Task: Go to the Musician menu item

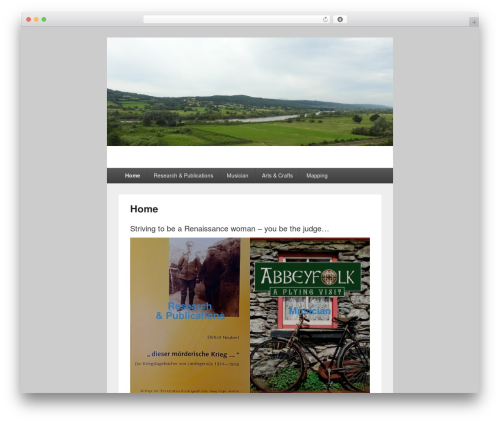Action: [x=237, y=176]
